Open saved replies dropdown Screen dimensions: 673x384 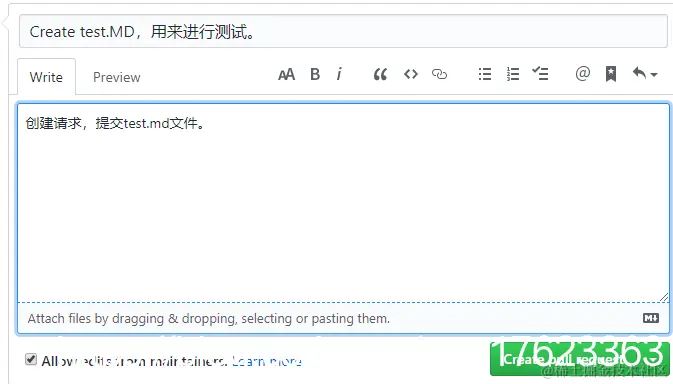(x=645, y=74)
